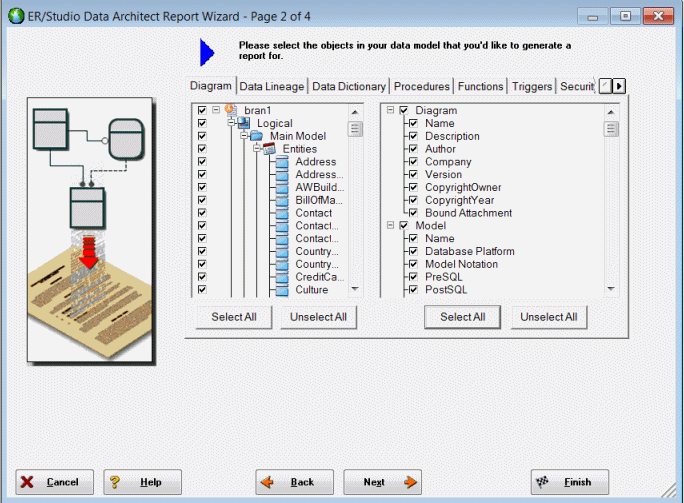The height and width of the screenshot is (503, 684).
Task: Open Help for the wizard
Action: click(142, 482)
